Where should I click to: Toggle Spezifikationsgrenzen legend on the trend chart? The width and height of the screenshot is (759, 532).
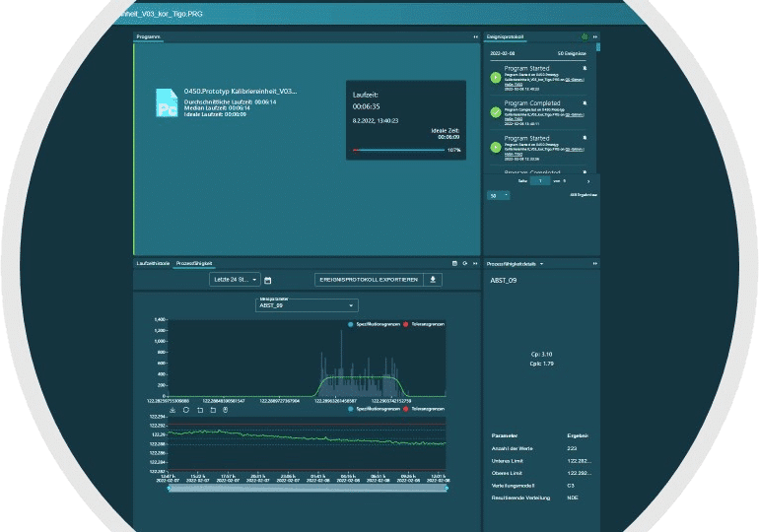tap(375, 409)
